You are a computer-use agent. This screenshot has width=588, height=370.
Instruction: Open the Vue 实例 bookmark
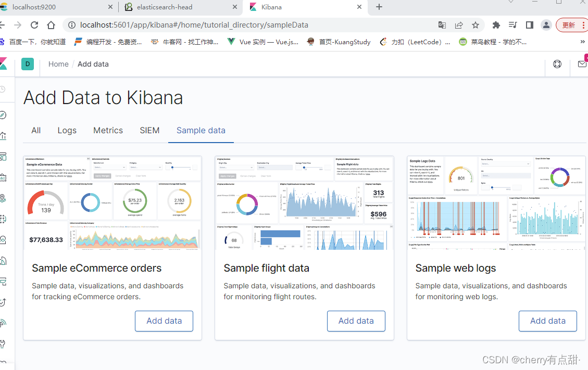coord(263,42)
